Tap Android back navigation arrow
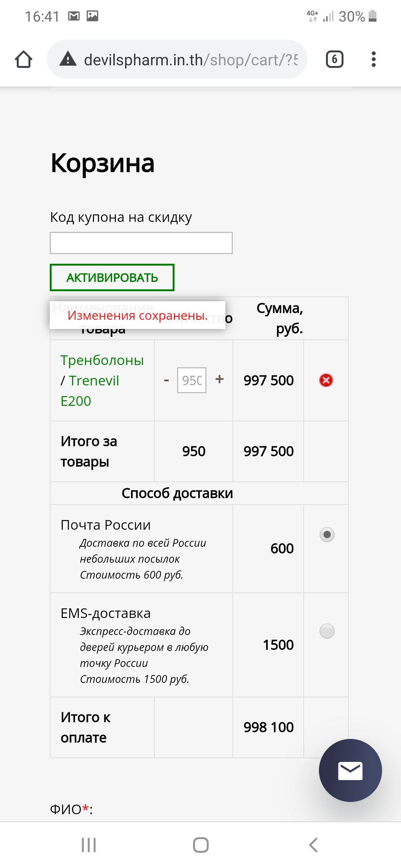The image size is (401, 868). [x=313, y=845]
